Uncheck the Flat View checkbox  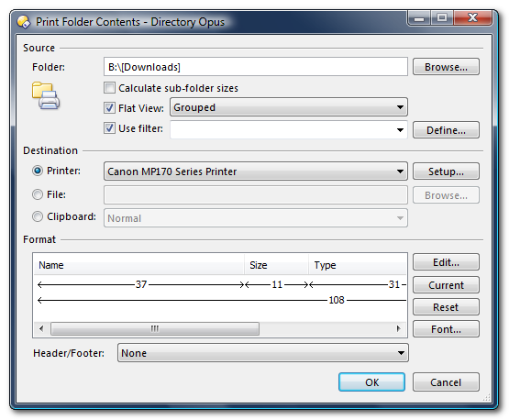point(109,108)
